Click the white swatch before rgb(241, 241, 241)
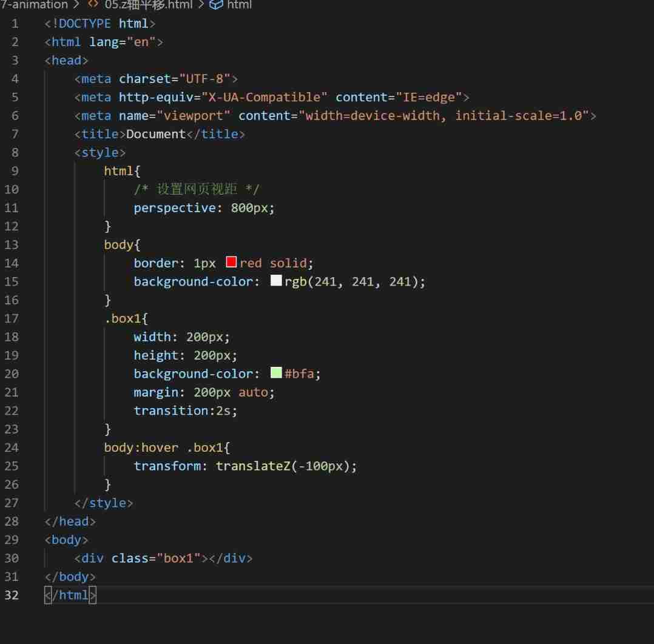654x644 pixels. tap(277, 280)
